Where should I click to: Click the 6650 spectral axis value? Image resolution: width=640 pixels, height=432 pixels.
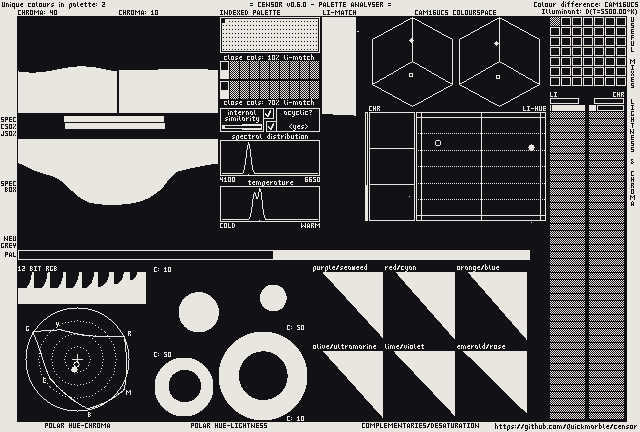point(312,180)
